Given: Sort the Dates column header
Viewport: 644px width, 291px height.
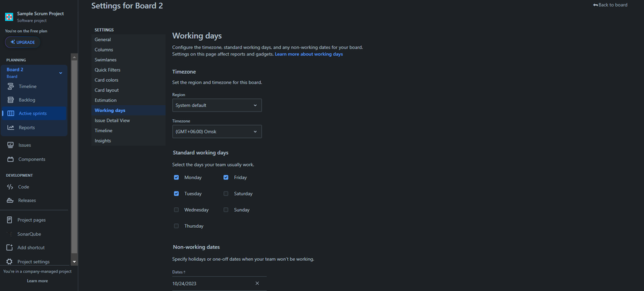Looking at the screenshot, I should [179, 272].
